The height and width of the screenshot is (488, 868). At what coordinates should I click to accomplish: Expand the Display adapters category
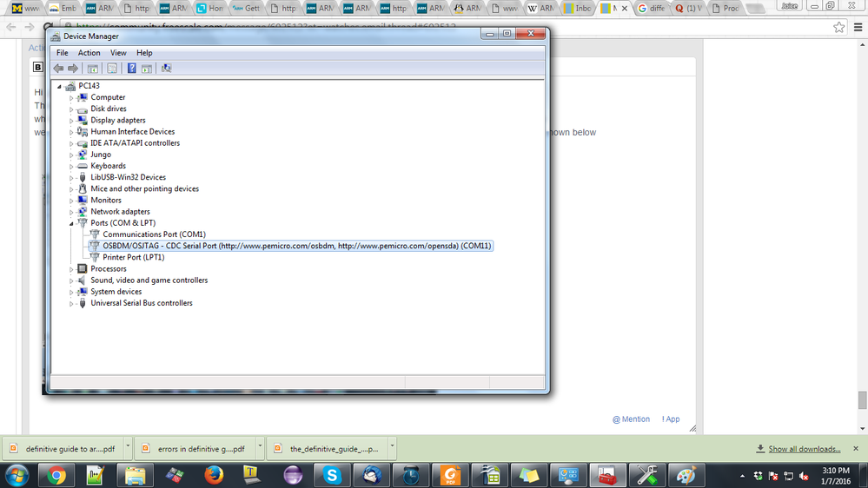(71, 121)
